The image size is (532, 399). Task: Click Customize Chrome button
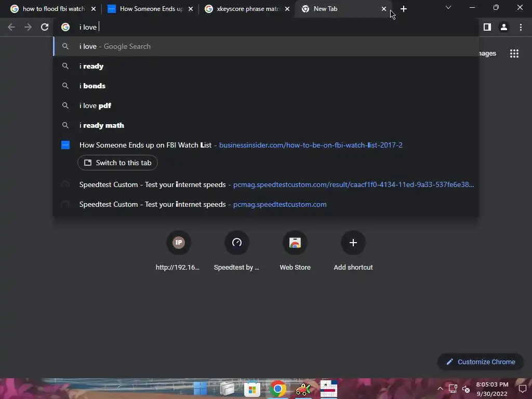pos(481,362)
